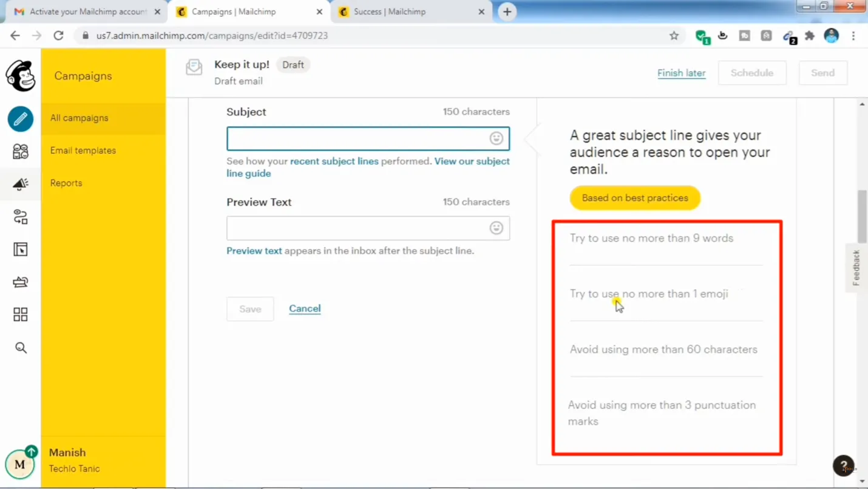868x489 pixels.
Task: Open the Automations icon in sidebar
Action: [x=21, y=217]
